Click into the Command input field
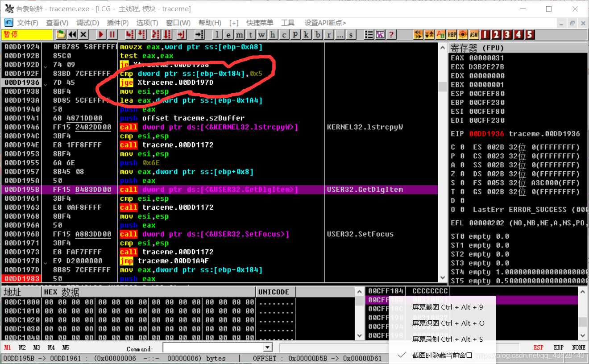The image size is (589, 364). coord(213,347)
